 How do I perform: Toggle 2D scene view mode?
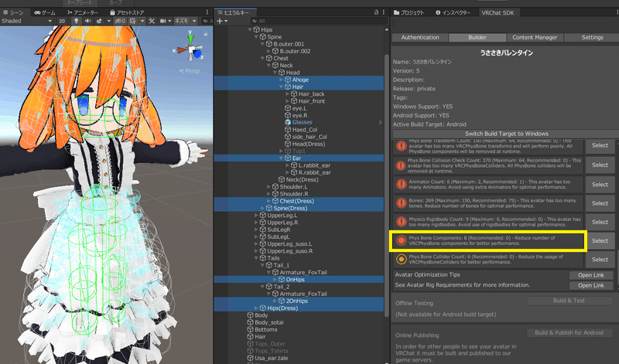pos(63,21)
